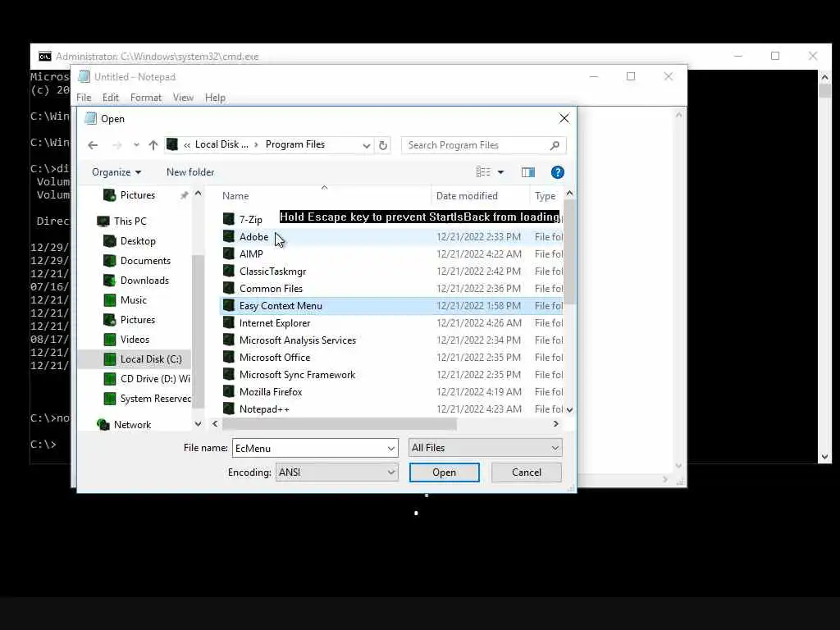Select This PC in navigation pane
This screenshot has width=840, height=630.
click(130, 221)
